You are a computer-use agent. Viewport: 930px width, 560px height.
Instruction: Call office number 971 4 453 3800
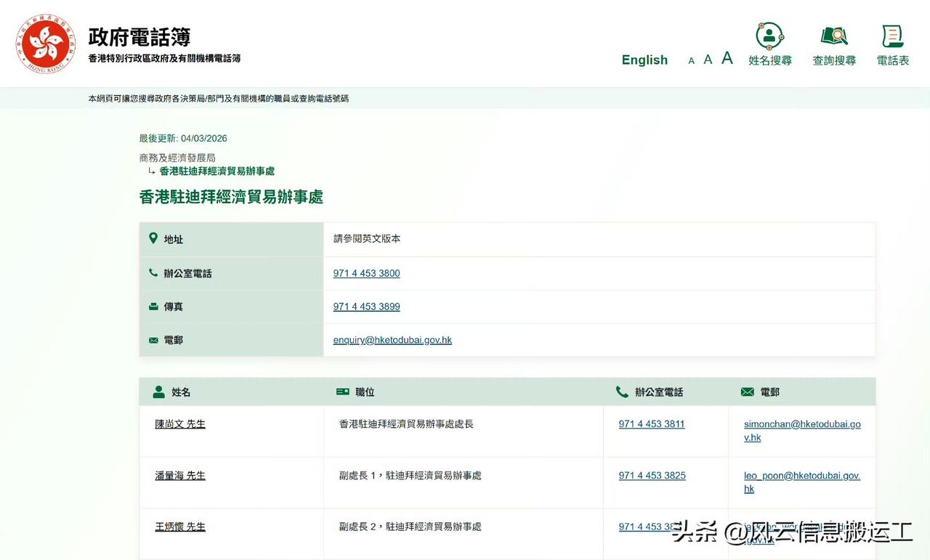pos(367,273)
